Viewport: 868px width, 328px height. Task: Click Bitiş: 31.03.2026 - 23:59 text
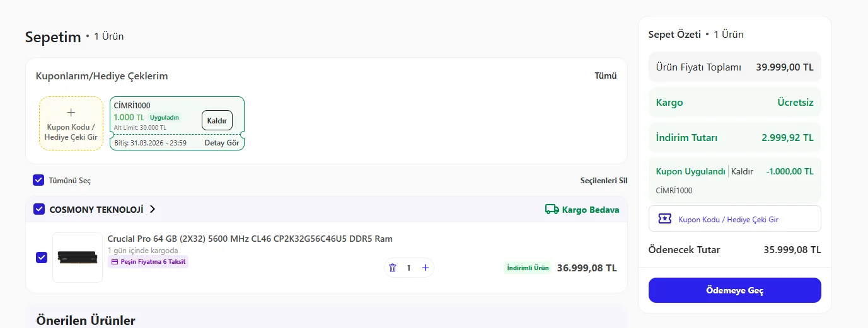click(150, 143)
